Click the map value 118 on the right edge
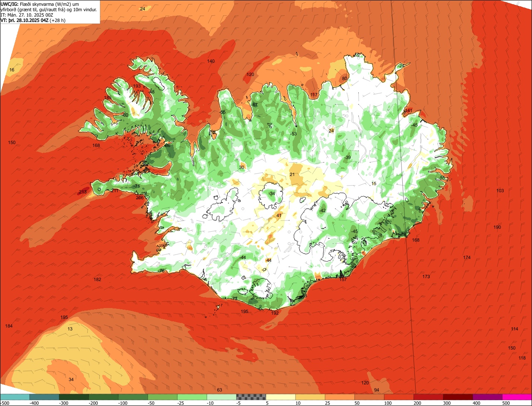This screenshot has height=406, width=532. point(522,358)
